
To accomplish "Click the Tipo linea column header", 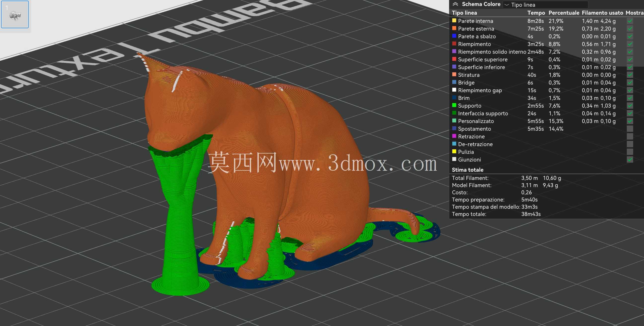I will [x=464, y=13].
